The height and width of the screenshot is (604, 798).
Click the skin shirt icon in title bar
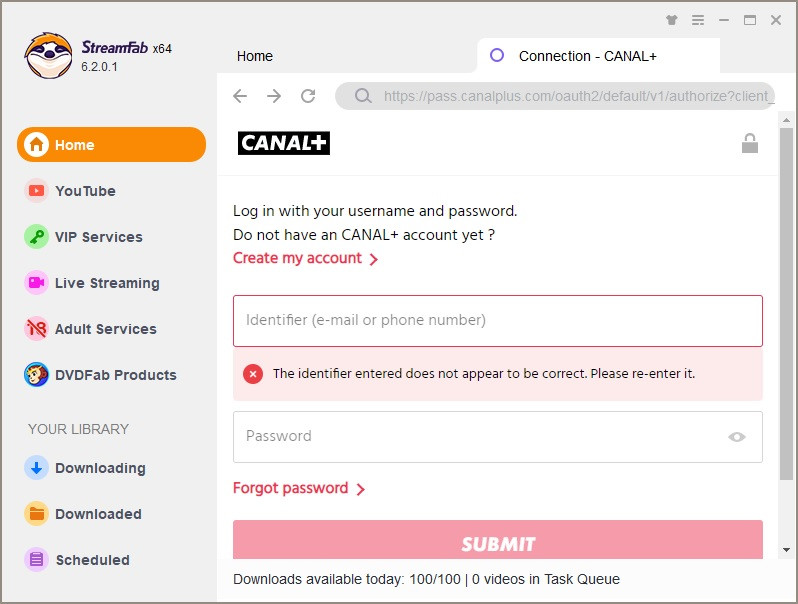[x=672, y=20]
